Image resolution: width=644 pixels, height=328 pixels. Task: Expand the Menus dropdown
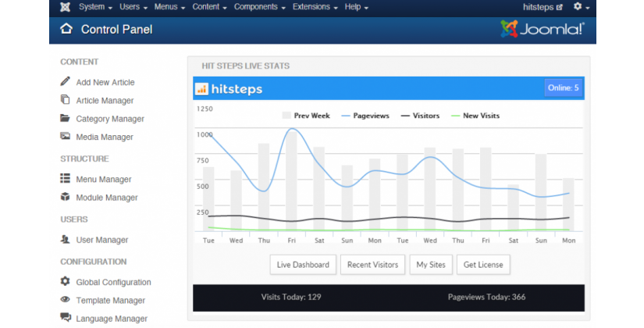[x=169, y=7]
